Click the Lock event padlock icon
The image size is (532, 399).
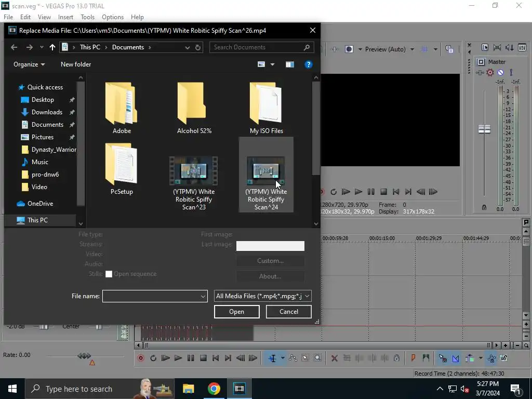pos(396,357)
